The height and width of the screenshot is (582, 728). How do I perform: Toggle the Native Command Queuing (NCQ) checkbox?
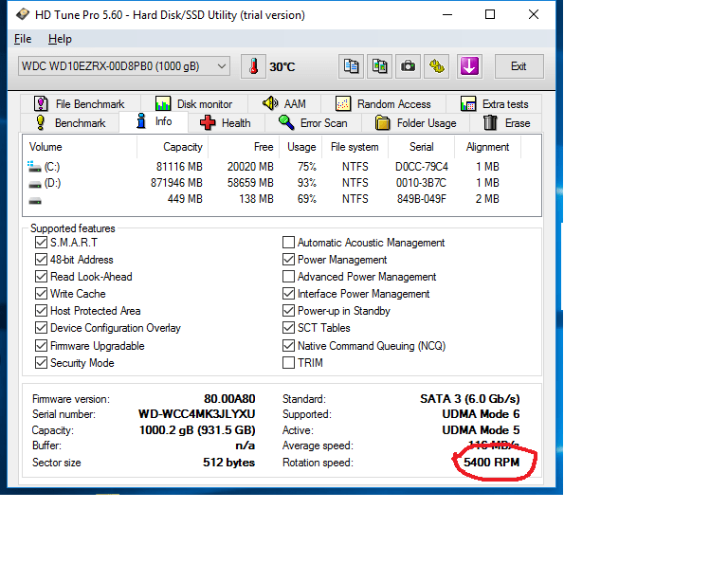[x=288, y=346]
